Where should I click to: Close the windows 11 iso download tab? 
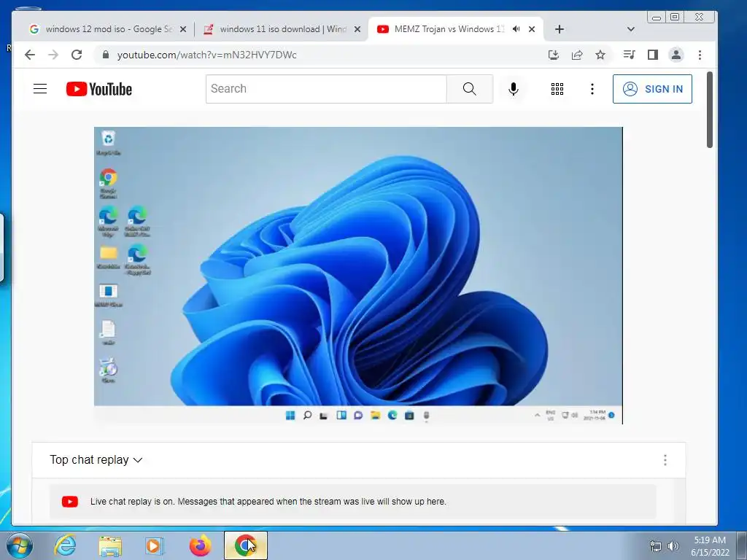357,29
